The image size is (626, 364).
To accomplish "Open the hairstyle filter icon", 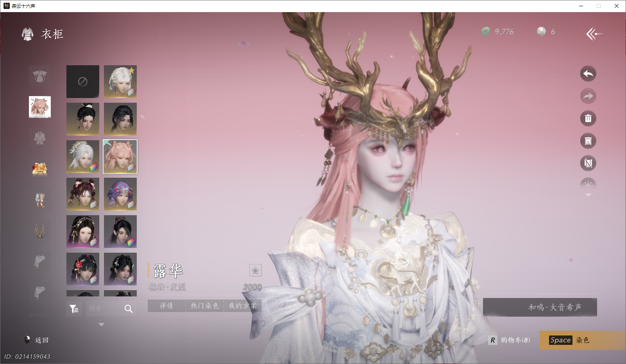I will (74, 309).
